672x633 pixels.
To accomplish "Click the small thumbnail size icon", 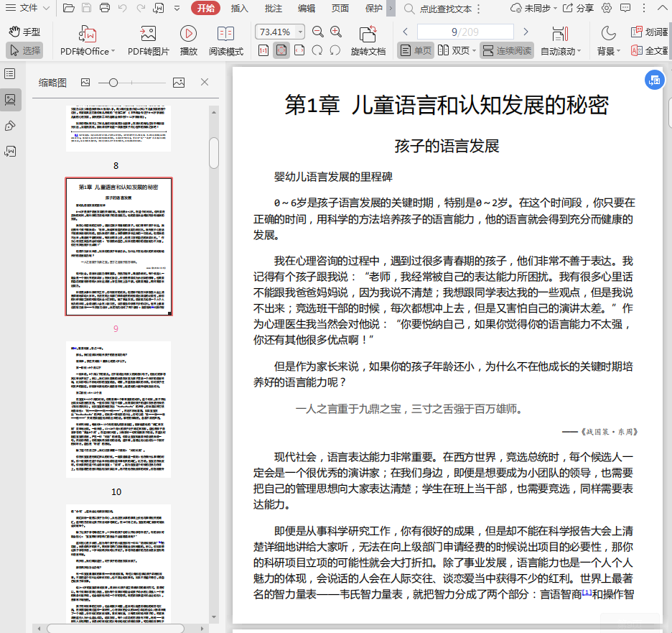I will (x=85, y=83).
